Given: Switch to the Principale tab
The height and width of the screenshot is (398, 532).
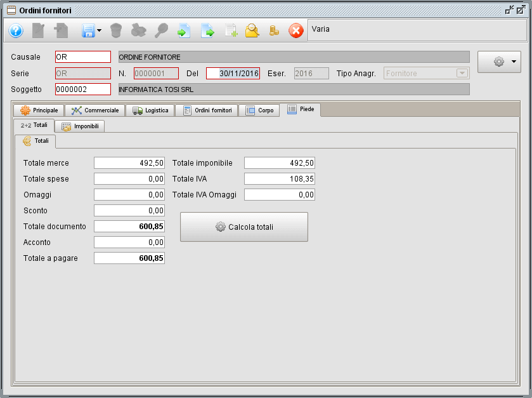Looking at the screenshot, I should point(39,110).
